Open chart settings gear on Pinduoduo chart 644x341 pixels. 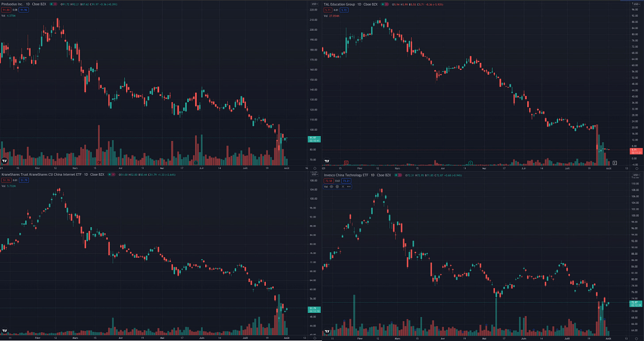[314, 168]
